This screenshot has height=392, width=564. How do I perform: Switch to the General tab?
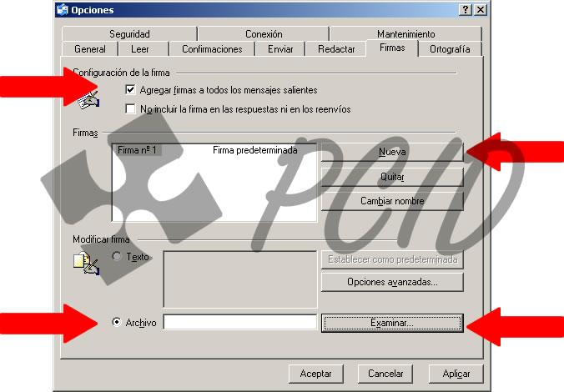click(x=90, y=49)
